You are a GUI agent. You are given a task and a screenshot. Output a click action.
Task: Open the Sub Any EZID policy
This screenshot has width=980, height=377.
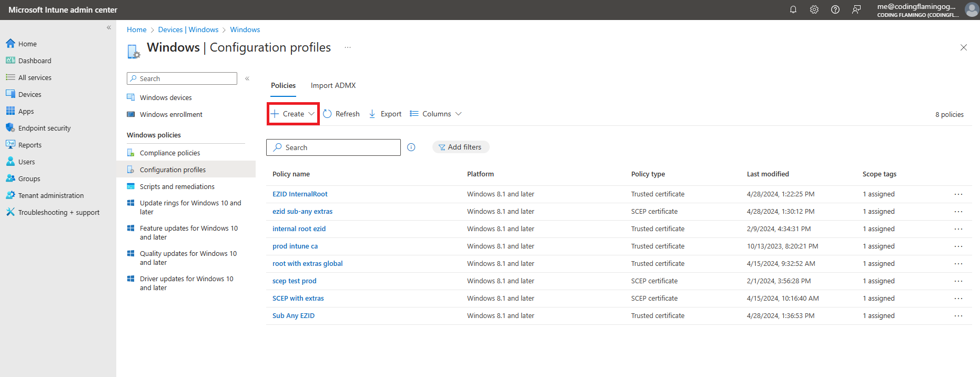[294, 316]
